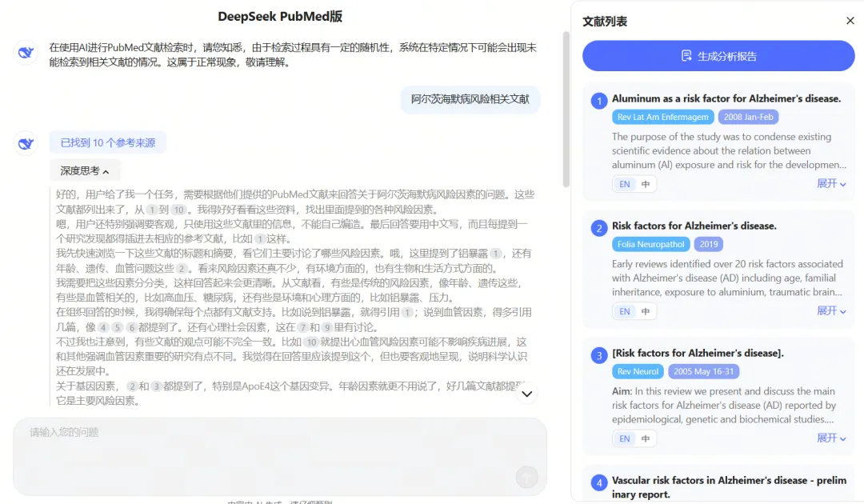Click citation badge 2 after 关于基因因素
864x504 pixels.
(132, 386)
